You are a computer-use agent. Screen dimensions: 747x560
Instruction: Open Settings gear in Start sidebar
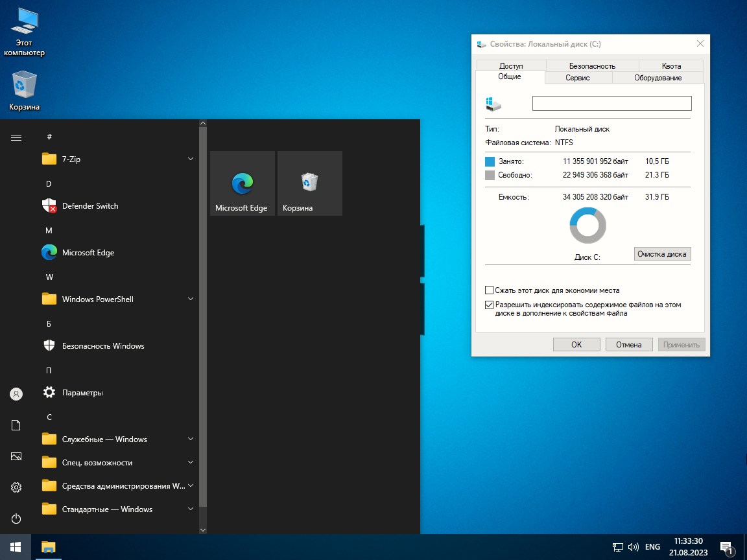16,487
